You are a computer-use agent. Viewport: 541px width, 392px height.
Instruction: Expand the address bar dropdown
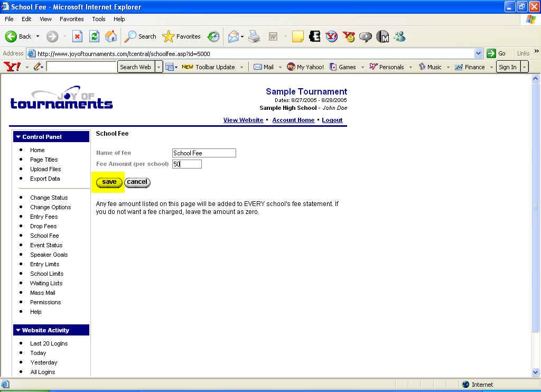pos(478,53)
